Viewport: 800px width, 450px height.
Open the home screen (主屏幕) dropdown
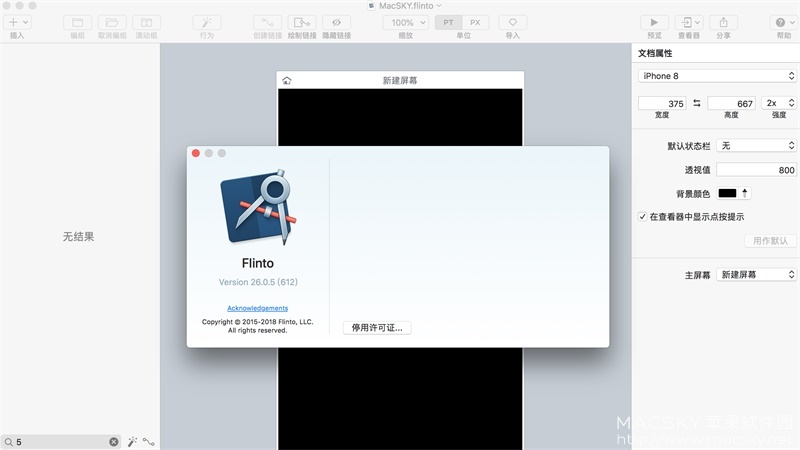tap(756, 274)
